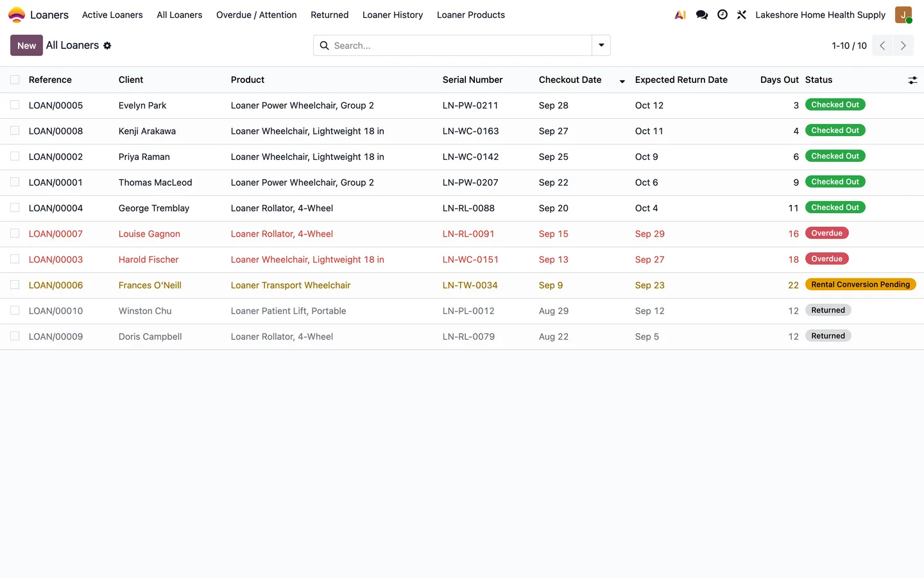This screenshot has width=924, height=578.
Task: Toggle the select-all rows checkbox
Action: (15, 80)
